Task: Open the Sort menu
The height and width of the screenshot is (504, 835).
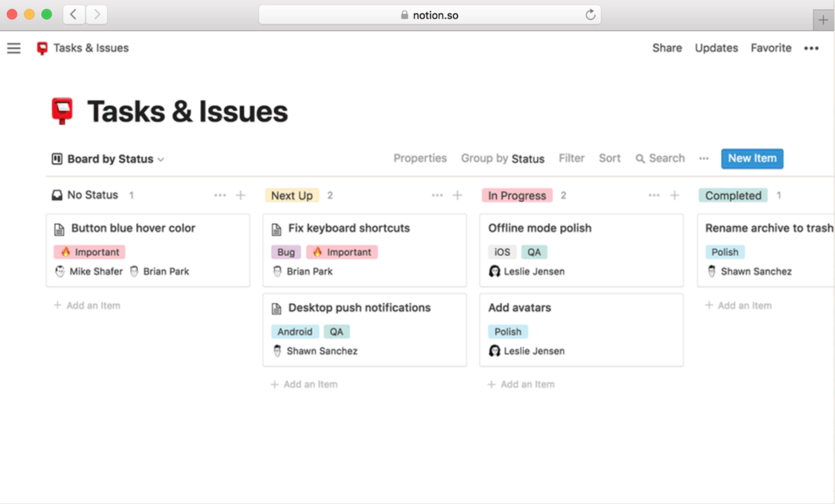Action: click(x=609, y=159)
